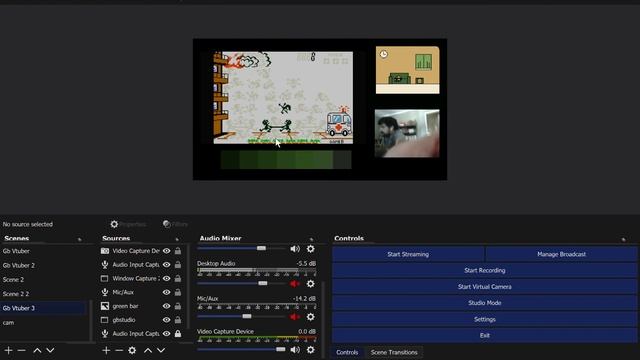This screenshot has width=640, height=360.
Task: Pop out the Controls dock
Action: (623, 239)
